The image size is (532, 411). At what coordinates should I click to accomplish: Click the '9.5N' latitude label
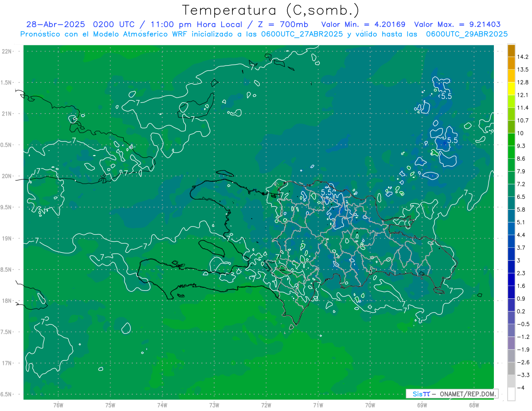(6, 207)
